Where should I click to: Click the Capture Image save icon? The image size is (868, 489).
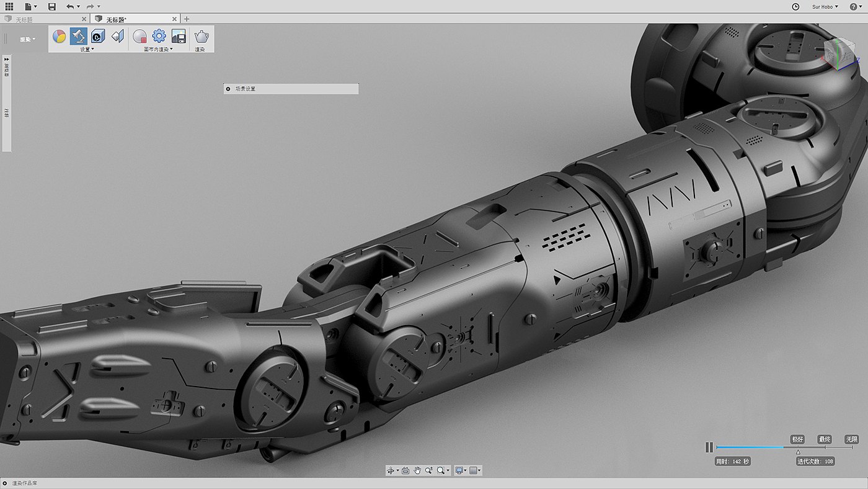pos(179,37)
